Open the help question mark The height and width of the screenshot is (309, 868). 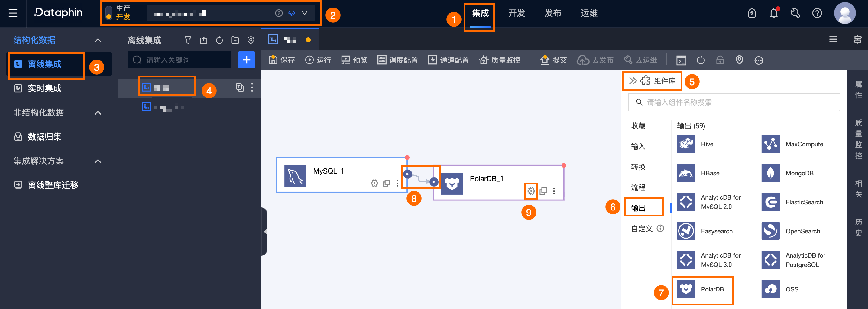tap(817, 13)
